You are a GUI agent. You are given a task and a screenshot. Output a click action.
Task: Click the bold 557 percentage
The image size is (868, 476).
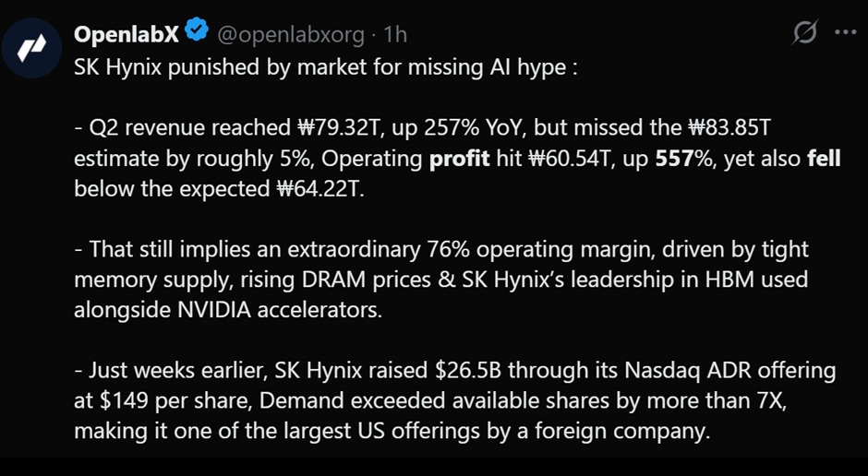coord(674,159)
